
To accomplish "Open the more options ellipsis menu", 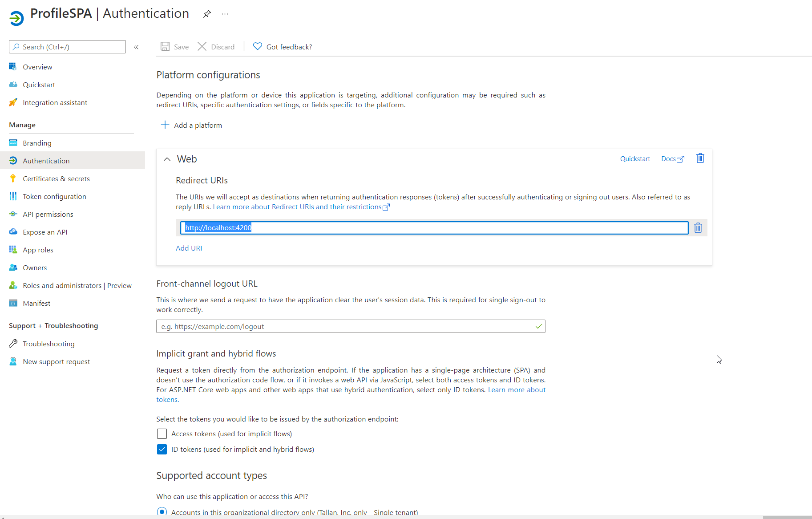I will 225,14.
